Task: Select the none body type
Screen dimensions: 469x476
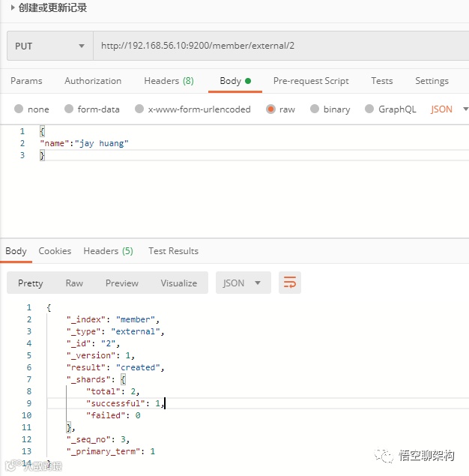Action: (31, 109)
